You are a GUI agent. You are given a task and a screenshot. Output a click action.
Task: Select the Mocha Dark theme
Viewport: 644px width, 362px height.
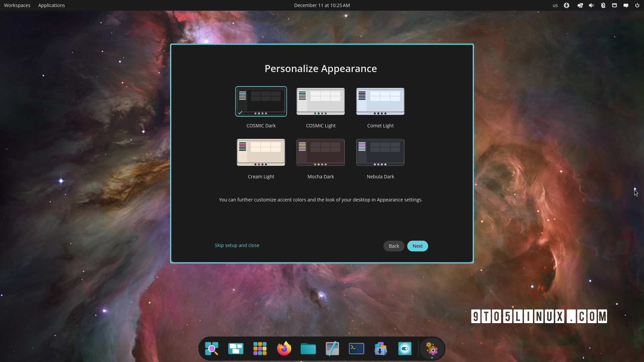[321, 153]
